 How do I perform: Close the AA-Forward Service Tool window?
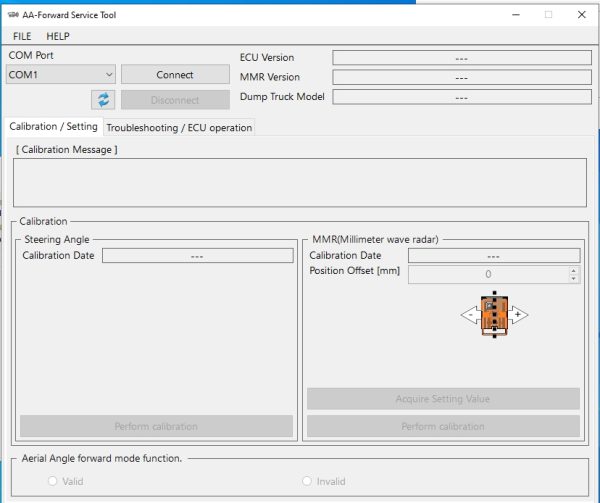(582, 15)
